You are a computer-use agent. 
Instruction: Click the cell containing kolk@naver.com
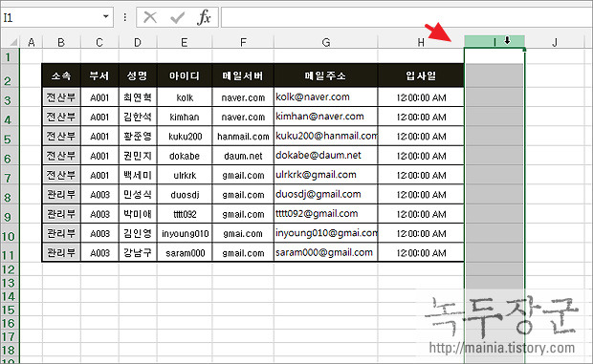coord(325,97)
